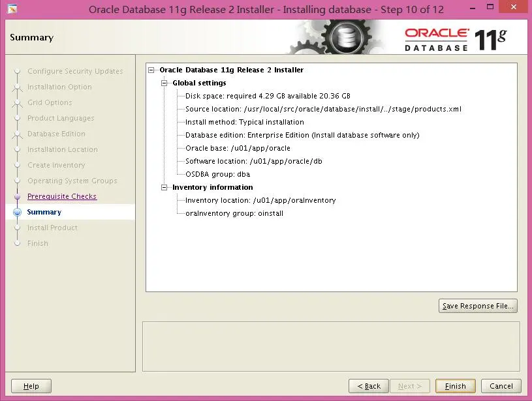Select the Source location row

[x=323, y=109]
